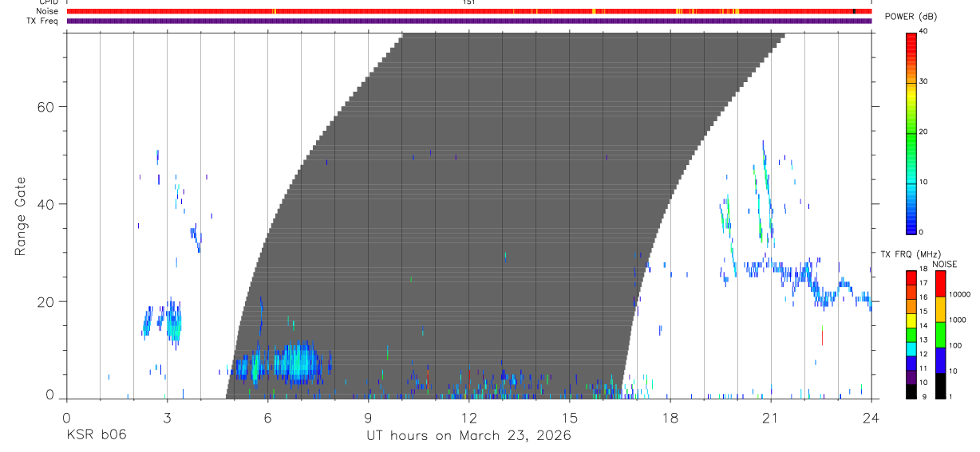Click the 1000 label on NOISE legend
The image size is (980, 452).
point(958,320)
